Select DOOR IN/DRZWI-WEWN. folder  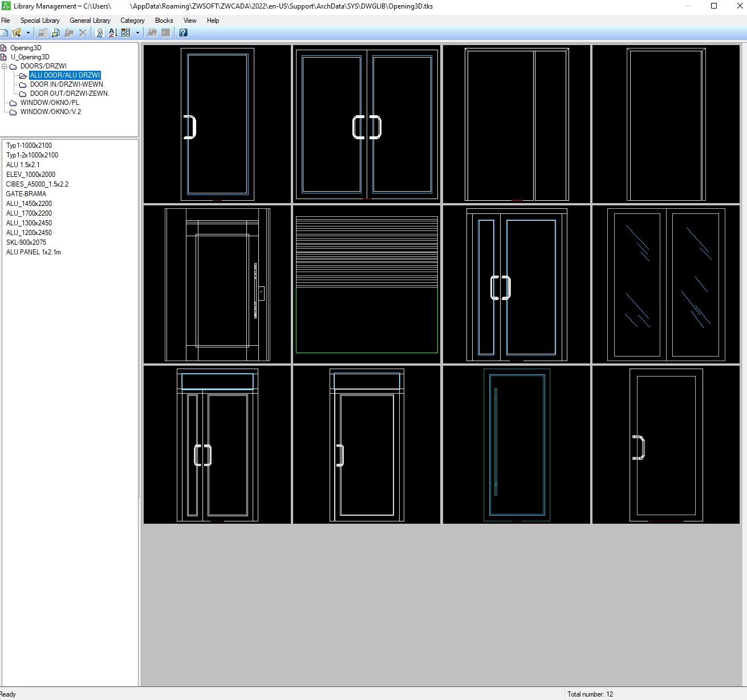point(67,84)
